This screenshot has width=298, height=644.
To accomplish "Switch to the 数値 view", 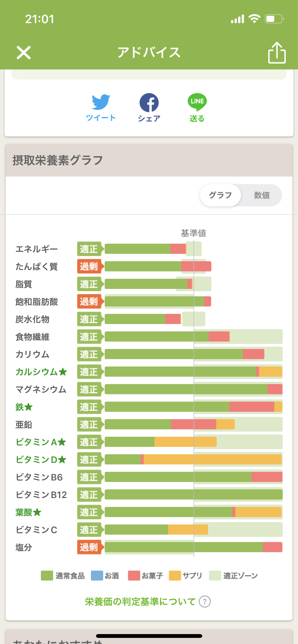I will click(262, 195).
